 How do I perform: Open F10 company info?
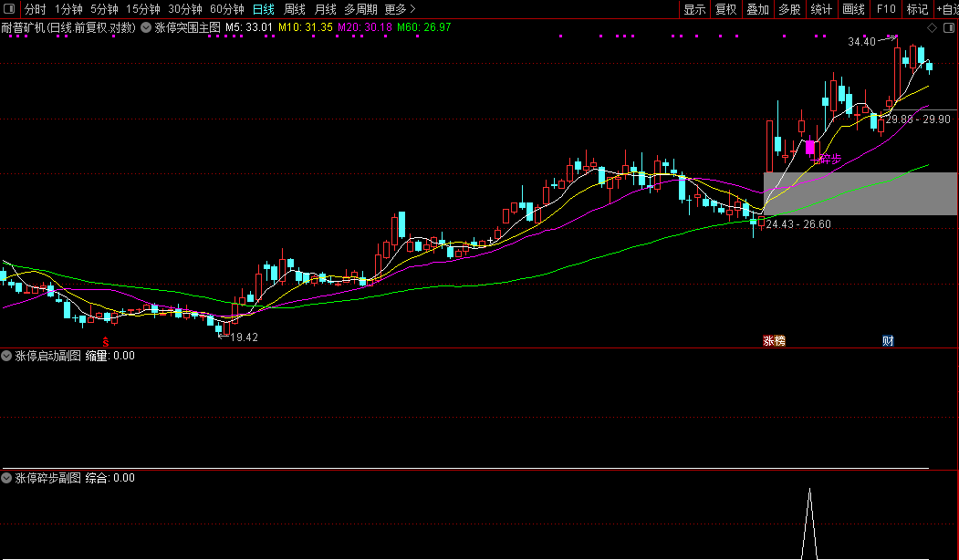tap(886, 9)
